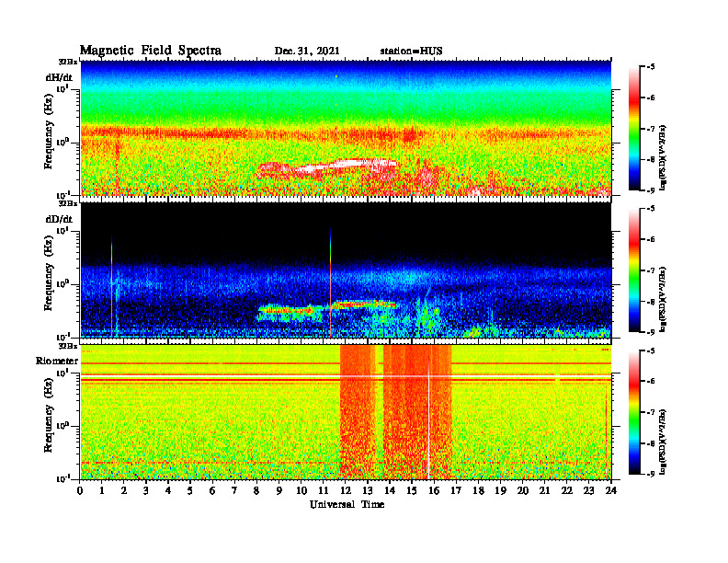
Task: Click hour tick label "12" on time axis
Action: click(346, 491)
